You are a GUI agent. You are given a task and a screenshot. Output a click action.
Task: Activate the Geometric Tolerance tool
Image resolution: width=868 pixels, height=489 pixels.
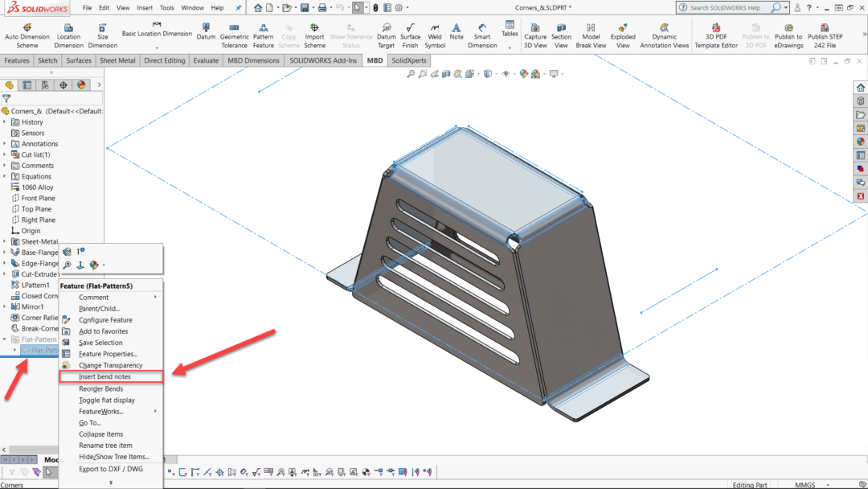click(234, 34)
